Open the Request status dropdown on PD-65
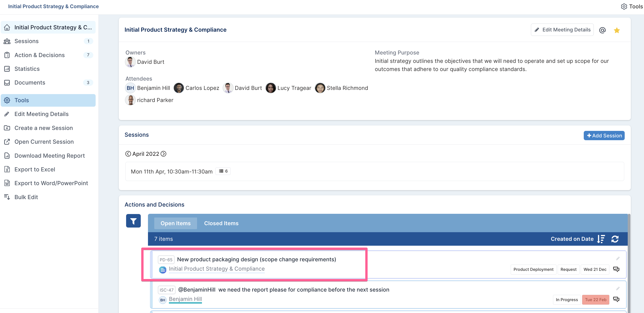The height and width of the screenshot is (313, 644). tap(568, 269)
